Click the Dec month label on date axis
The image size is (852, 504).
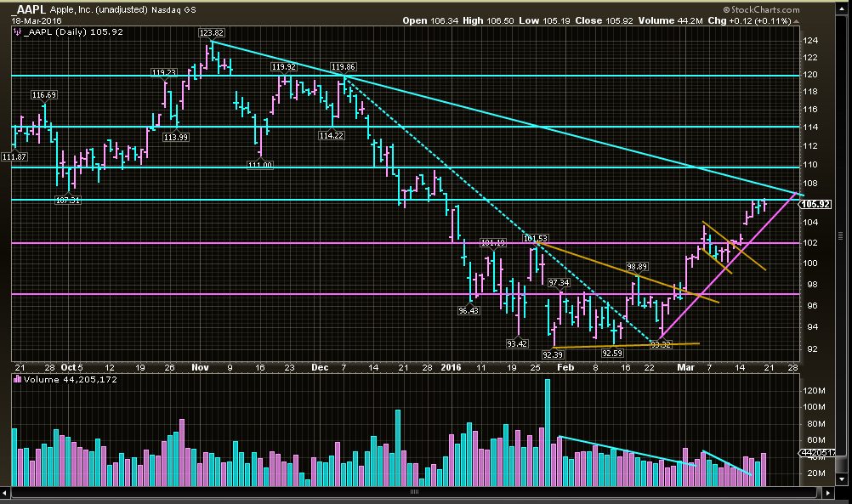pos(320,367)
